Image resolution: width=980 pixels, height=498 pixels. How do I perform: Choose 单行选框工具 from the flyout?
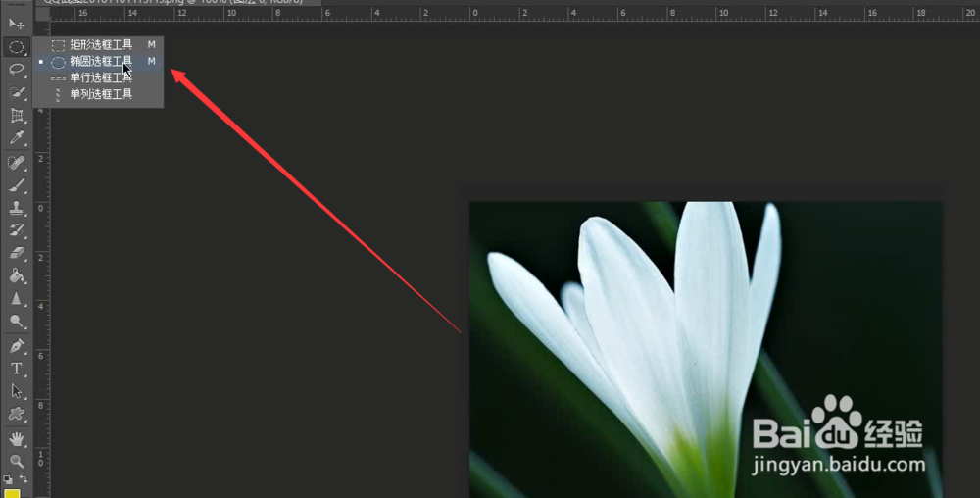coord(98,77)
